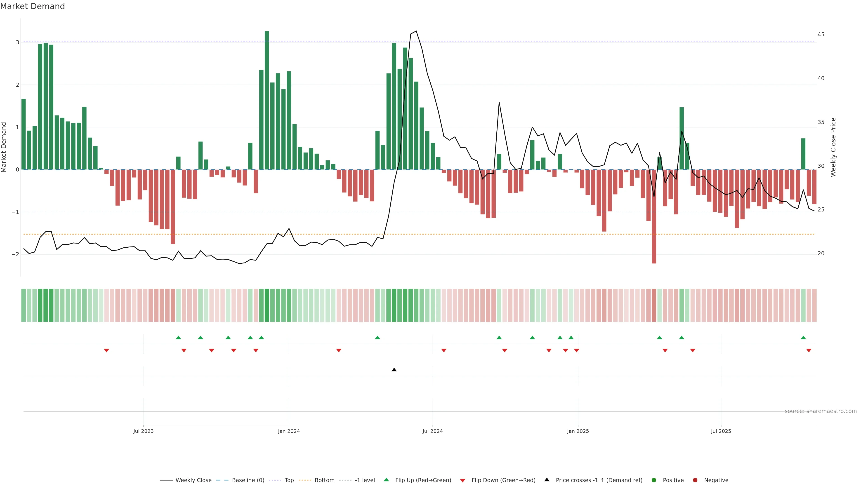Click the red Flip Down legend triangle

coord(463,481)
